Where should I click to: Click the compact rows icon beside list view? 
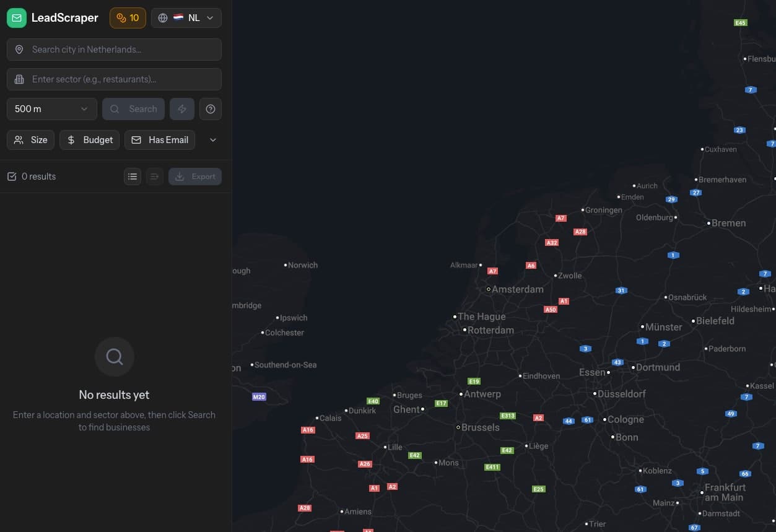click(x=154, y=177)
